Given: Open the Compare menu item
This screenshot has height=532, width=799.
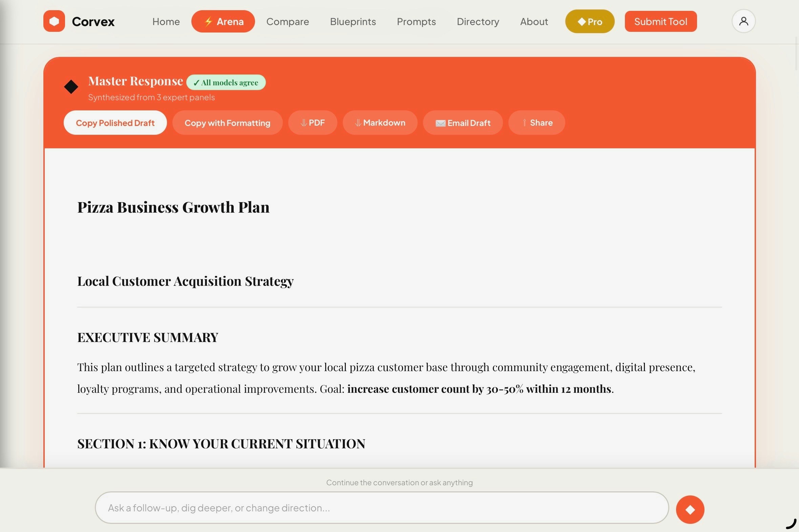Looking at the screenshot, I should [287, 21].
